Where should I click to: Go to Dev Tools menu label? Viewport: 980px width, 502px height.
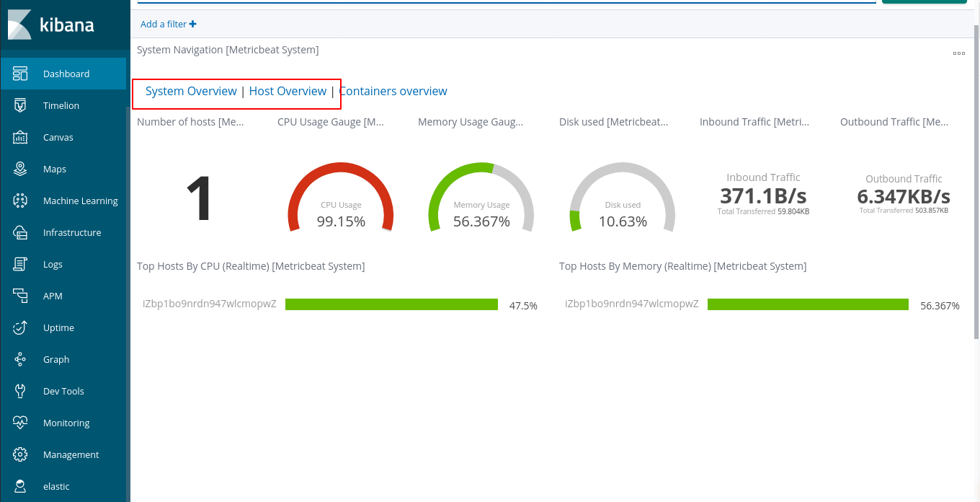(x=63, y=391)
